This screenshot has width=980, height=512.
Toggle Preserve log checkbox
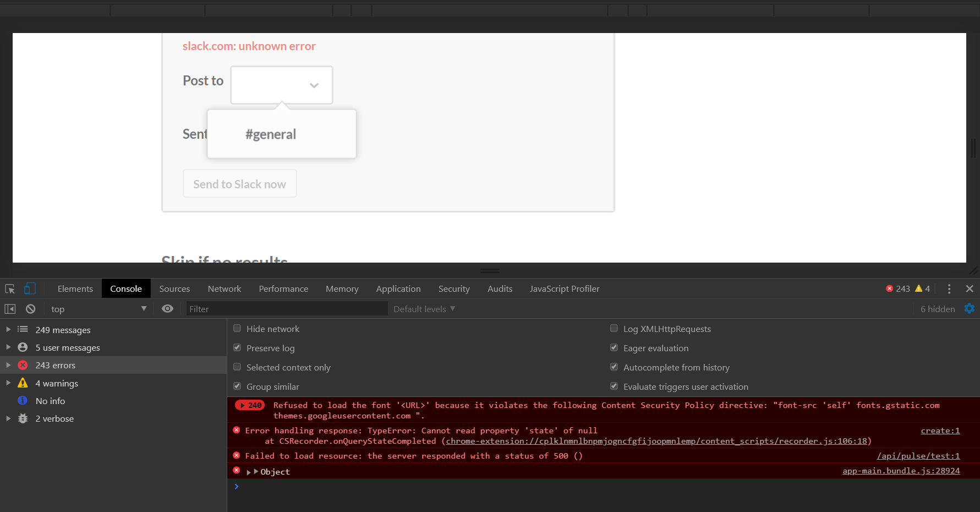[237, 347]
